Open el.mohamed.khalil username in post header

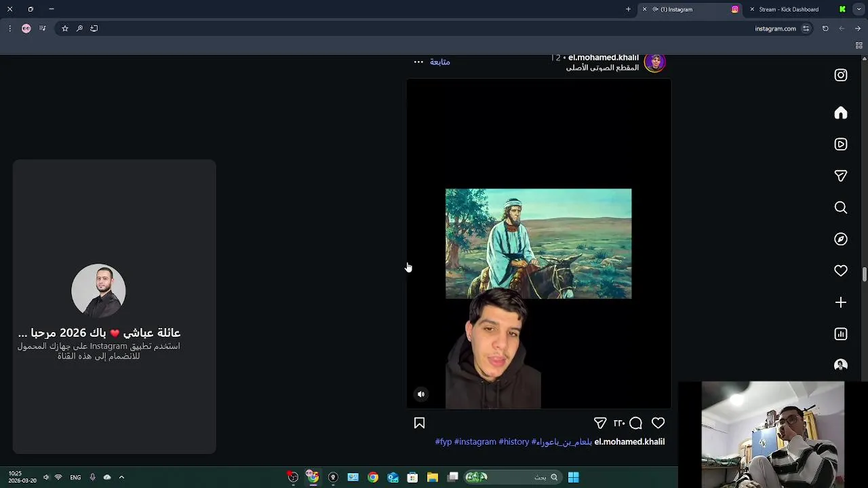coord(604,58)
